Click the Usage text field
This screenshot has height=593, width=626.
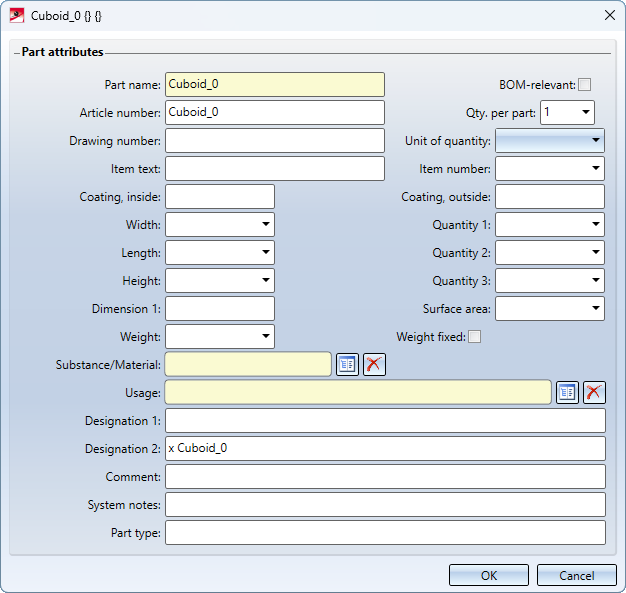(x=358, y=392)
